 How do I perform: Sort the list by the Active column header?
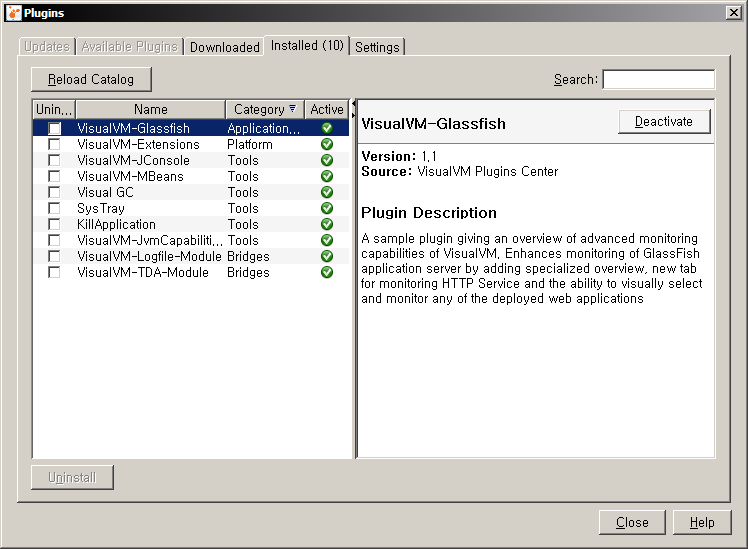327,110
